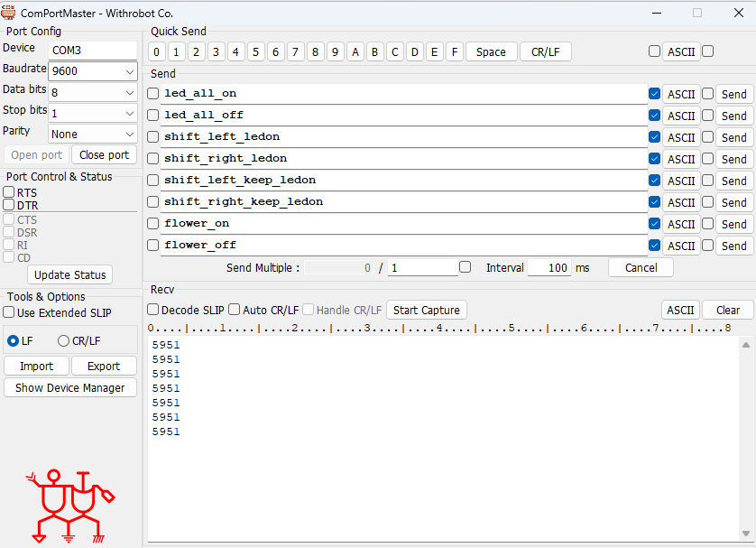Expand the Parity None dropdown

point(93,135)
